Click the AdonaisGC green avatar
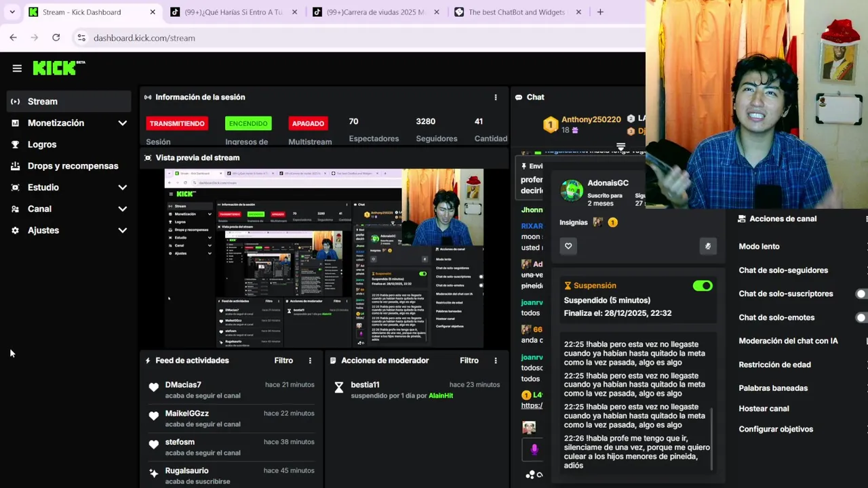The height and width of the screenshot is (488, 868). (572, 191)
